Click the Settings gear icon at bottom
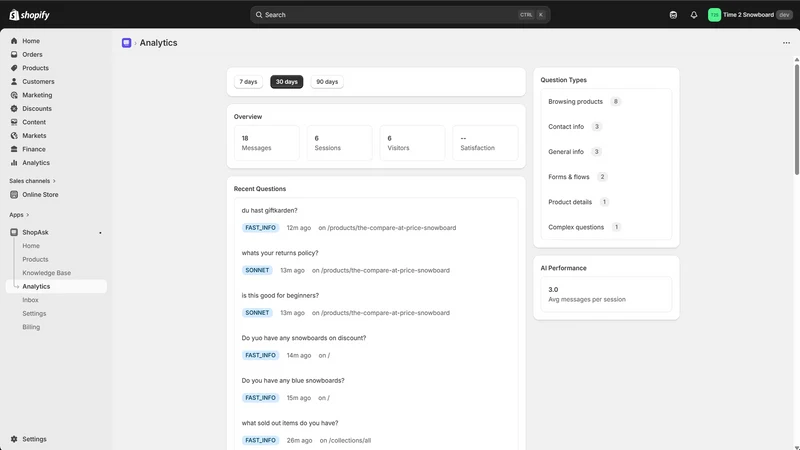Image resolution: width=800 pixels, height=450 pixels. 14,439
